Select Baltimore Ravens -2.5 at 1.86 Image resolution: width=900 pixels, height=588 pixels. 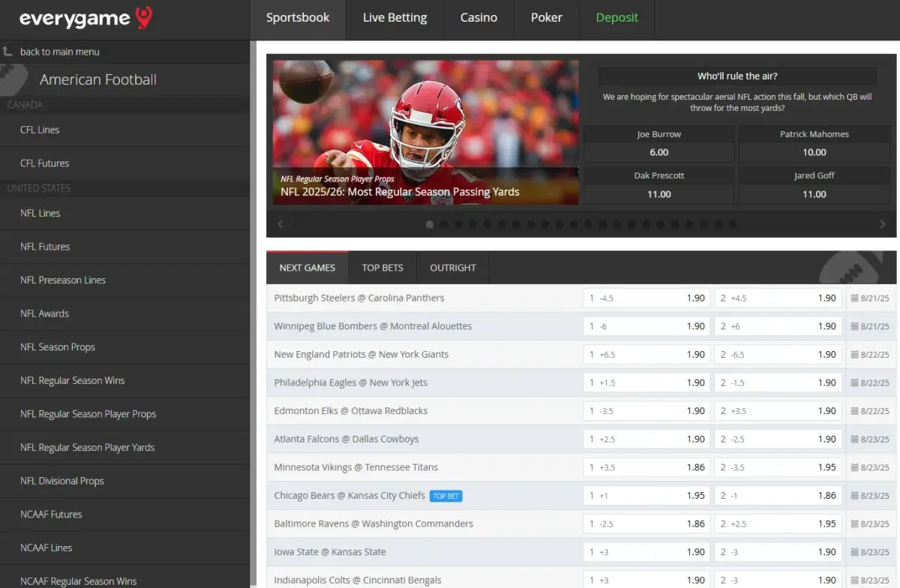pos(646,523)
